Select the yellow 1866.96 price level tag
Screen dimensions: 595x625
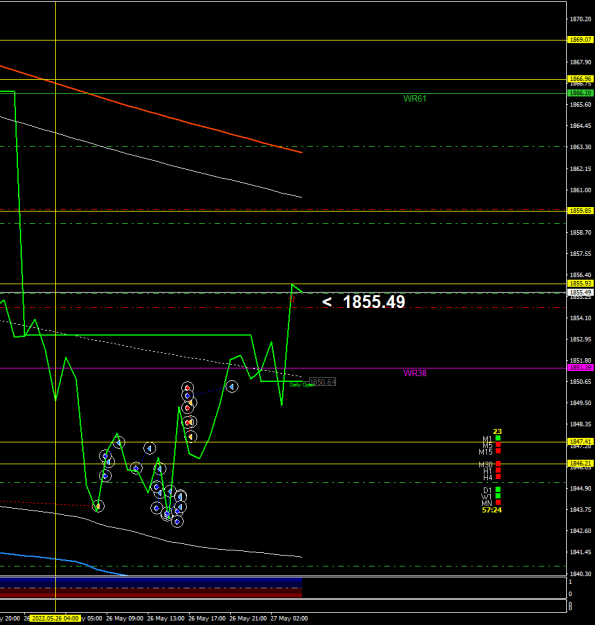580,79
